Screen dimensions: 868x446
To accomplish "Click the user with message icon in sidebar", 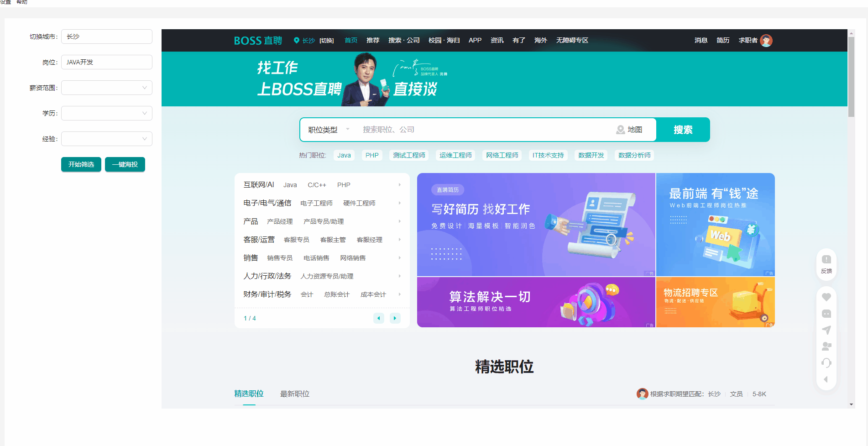I will click(826, 346).
